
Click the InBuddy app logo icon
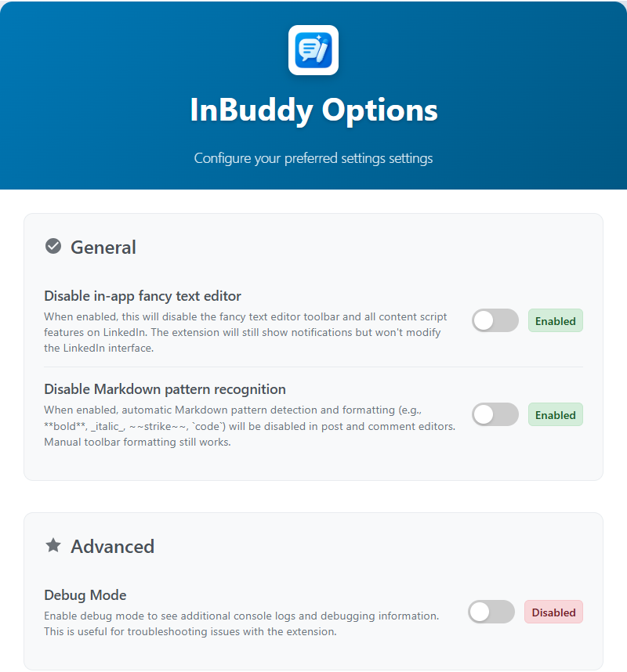click(x=313, y=50)
